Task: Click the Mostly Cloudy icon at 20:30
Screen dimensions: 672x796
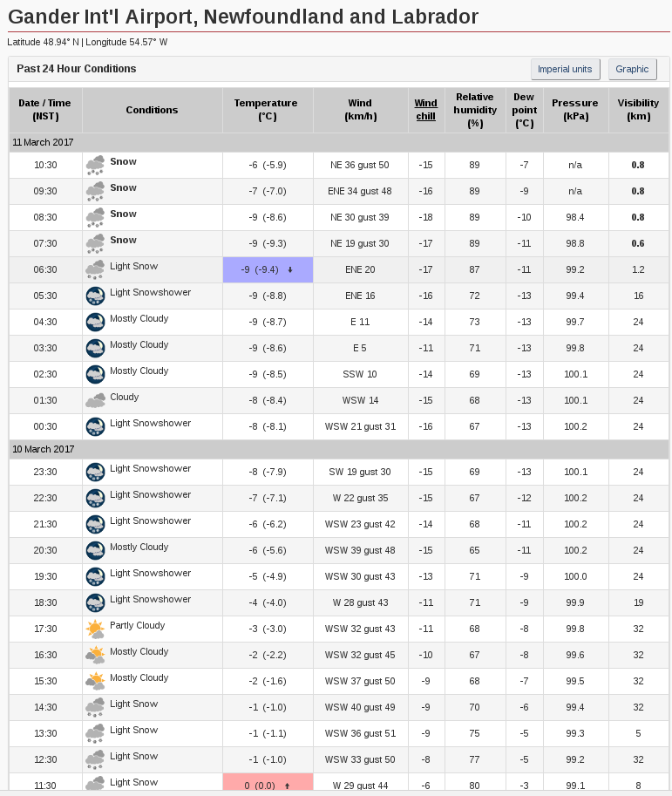Action: pyautogui.click(x=95, y=551)
